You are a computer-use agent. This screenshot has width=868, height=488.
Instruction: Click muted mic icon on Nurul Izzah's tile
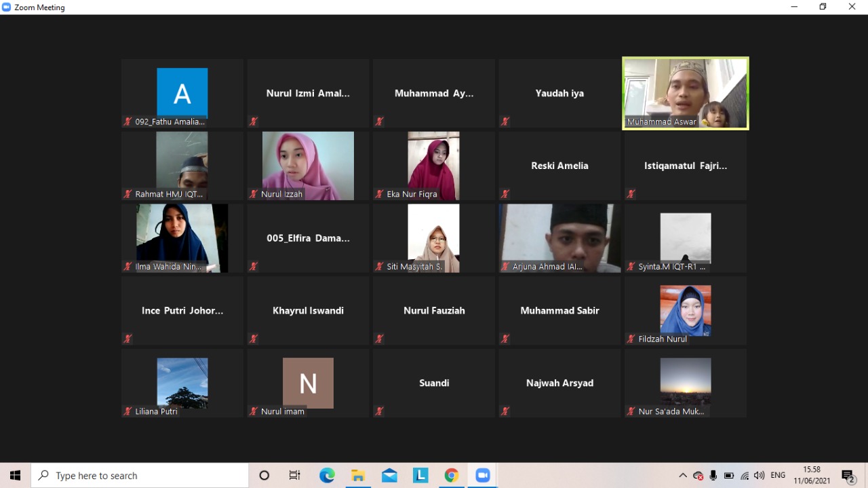254,194
